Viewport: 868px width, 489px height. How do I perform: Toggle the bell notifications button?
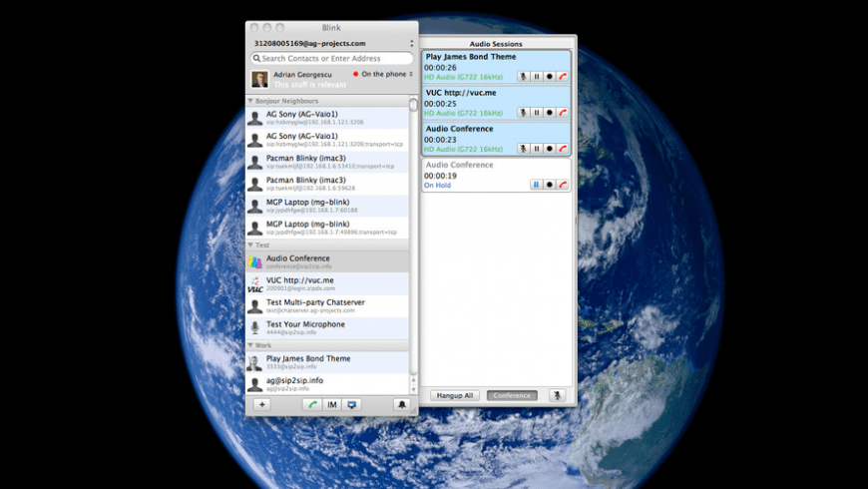402,405
